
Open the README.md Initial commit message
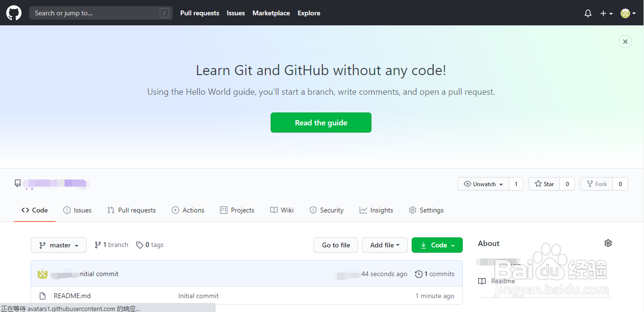point(198,296)
